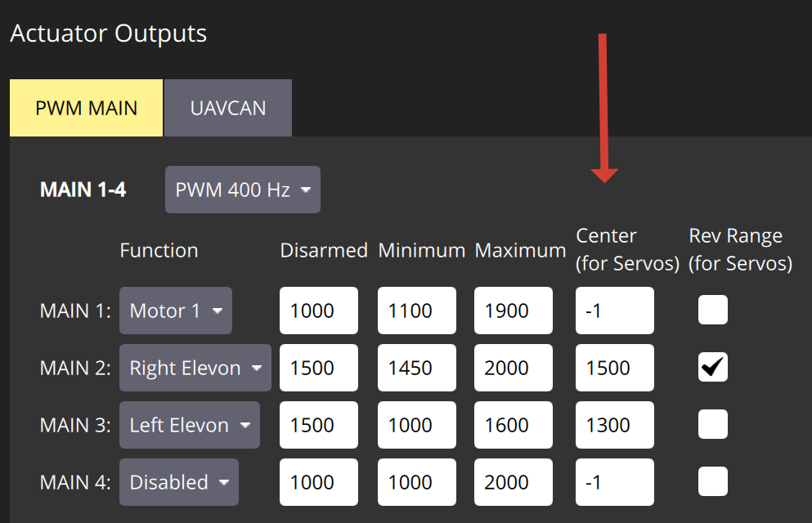
Task: Click MAIN 3 Maximum field showing 1600
Action: tap(514, 425)
